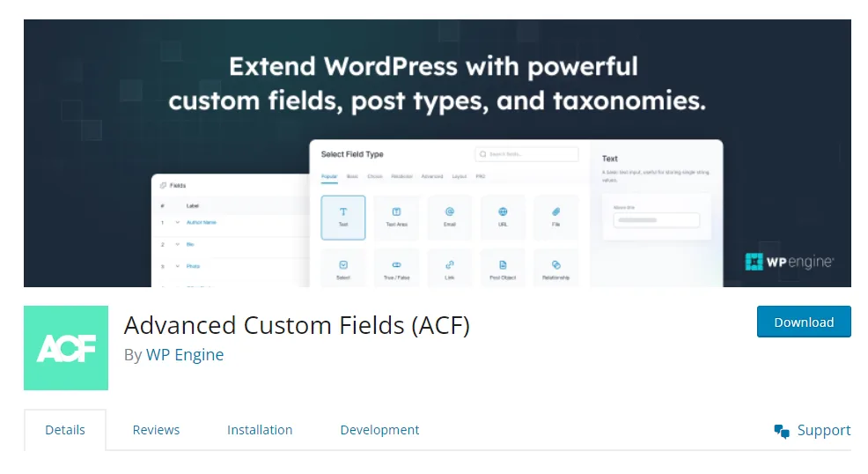The width and height of the screenshot is (868, 474).
Task: Click the Search fields box in banner
Action: coord(526,154)
